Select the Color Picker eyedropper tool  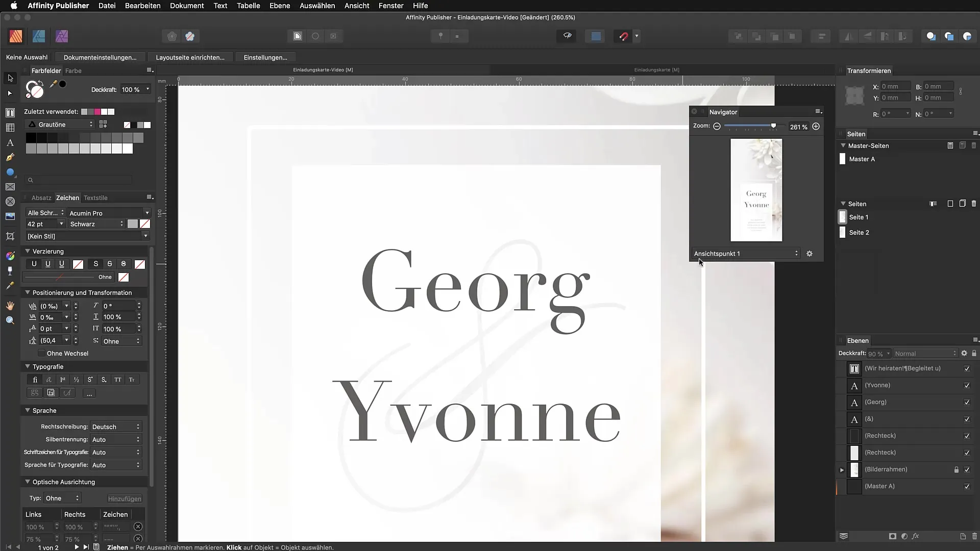point(10,286)
